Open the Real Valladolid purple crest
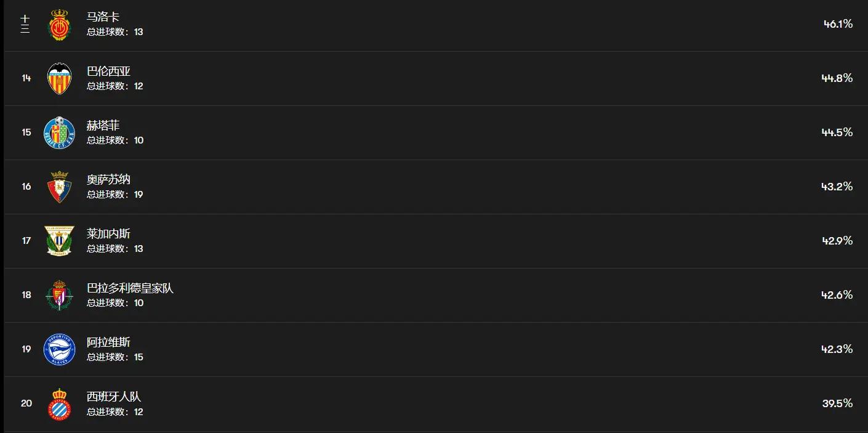The width and height of the screenshot is (868, 433). click(60, 295)
